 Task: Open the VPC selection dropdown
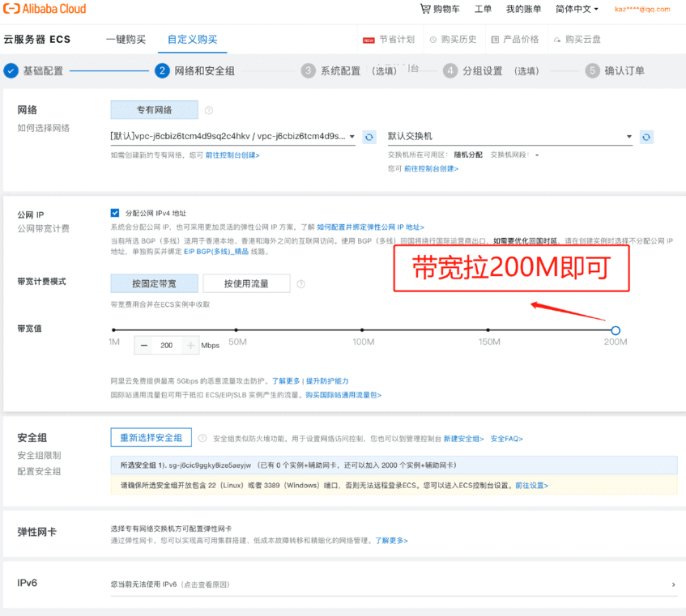(x=232, y=137)
